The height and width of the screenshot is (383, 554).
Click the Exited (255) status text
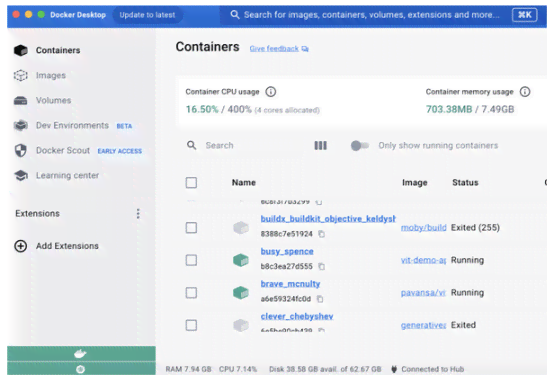click(475, 228)
